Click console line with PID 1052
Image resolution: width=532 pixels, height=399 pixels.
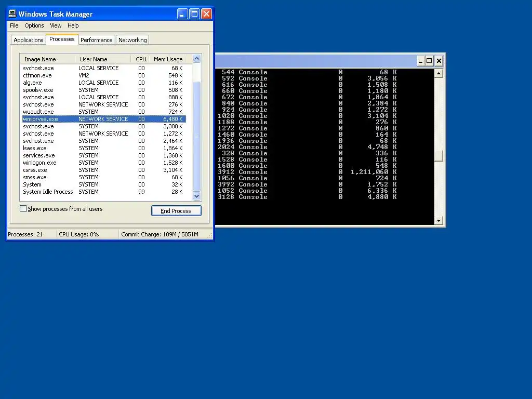tap(308, 191)
